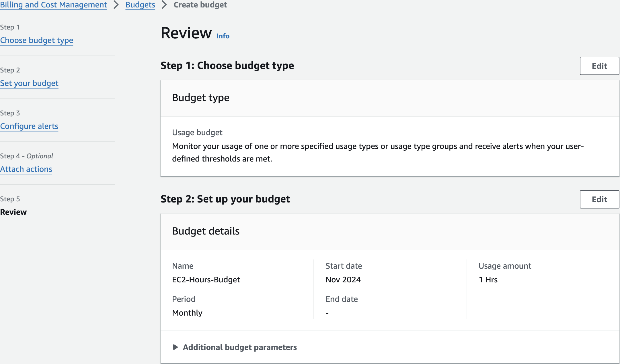Select the Review step in sidebar
Image resolution: width=620 pixels, height=364 pixels.
pos(13,212)
